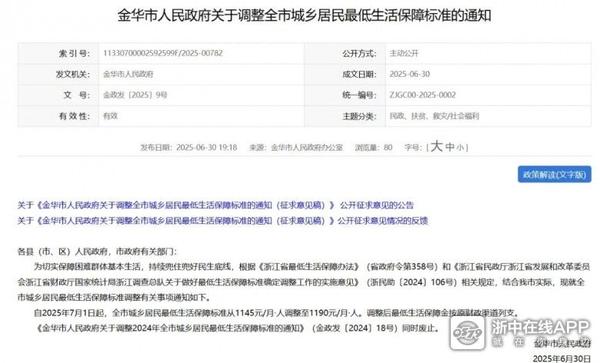Set font size to 小
The width and height of the screenshot is (600, 363).
(x=460, y=148)
